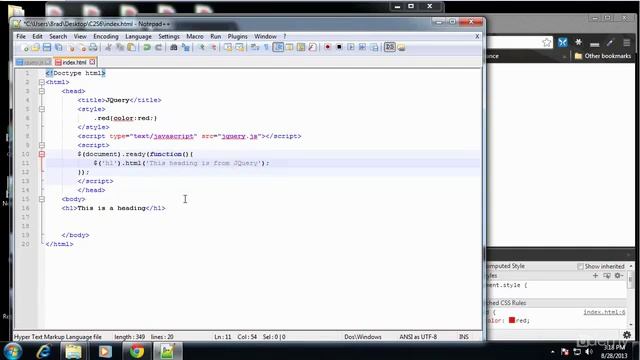Open Find with the binoculars icon
This screenshot has width=640, height=360.
point(173,47)
